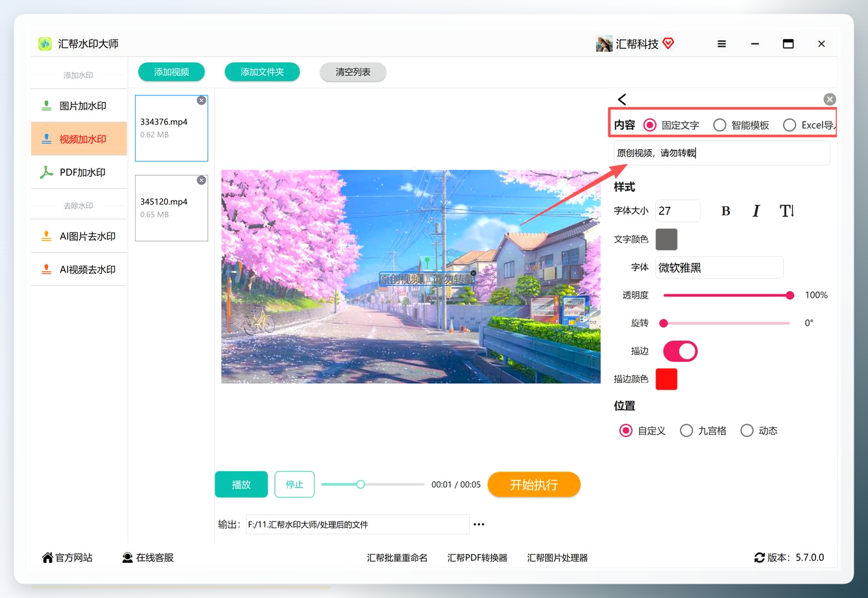Click the watermark text input field
The height and width of the screenshot is (598, 868).
coord(721,153)
